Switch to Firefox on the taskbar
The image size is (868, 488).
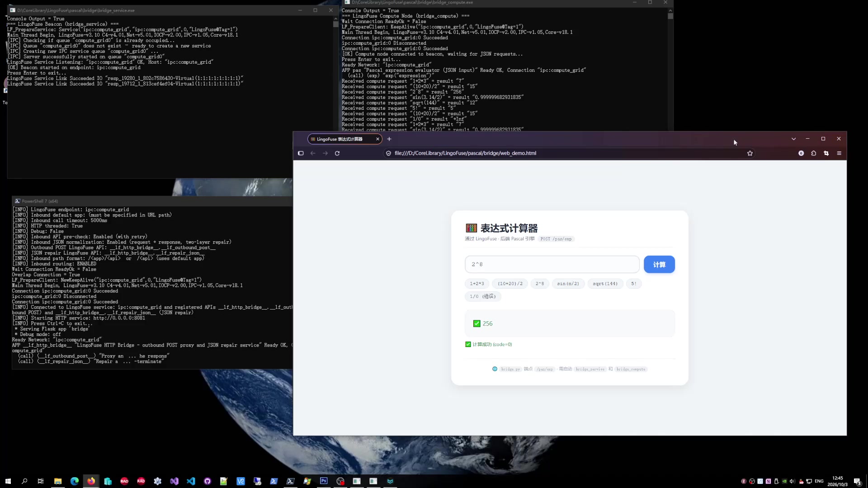(x=91, y=481)
